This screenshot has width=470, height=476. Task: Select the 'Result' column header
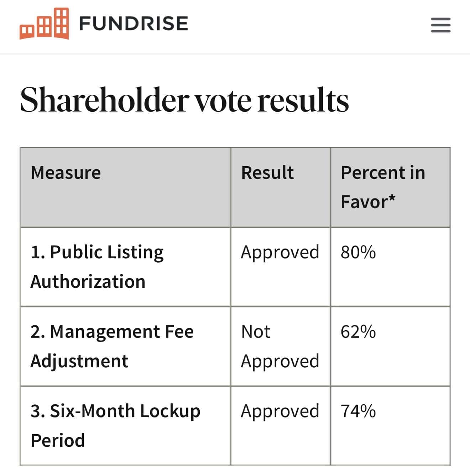click(267, 172)
